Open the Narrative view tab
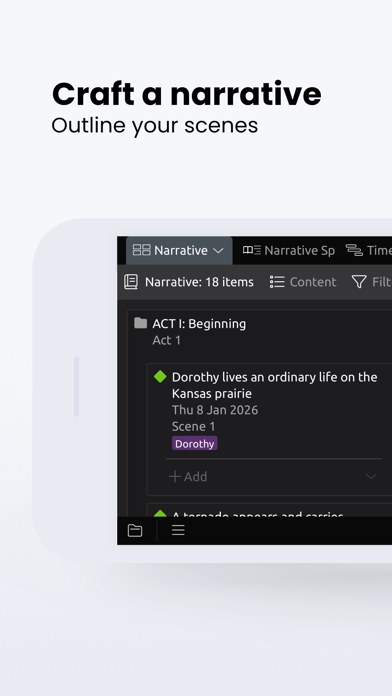The height and width of the screenshot is (696, 392). pos(179,250)
